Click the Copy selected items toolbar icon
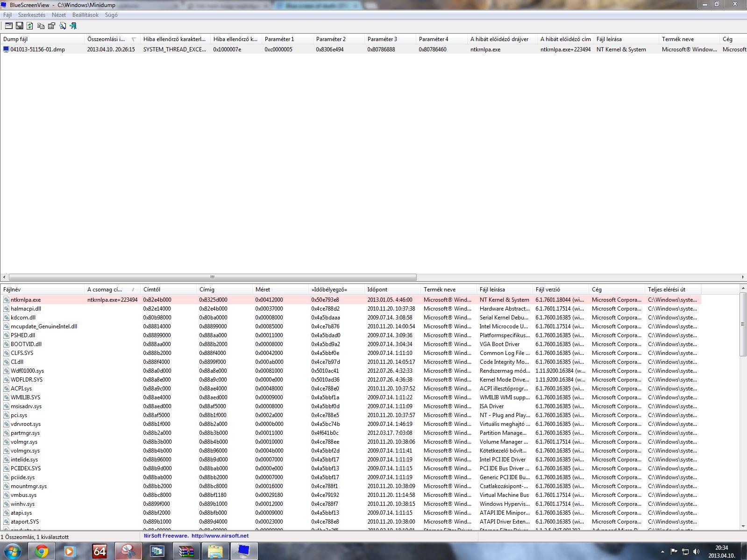 point(41,26)
